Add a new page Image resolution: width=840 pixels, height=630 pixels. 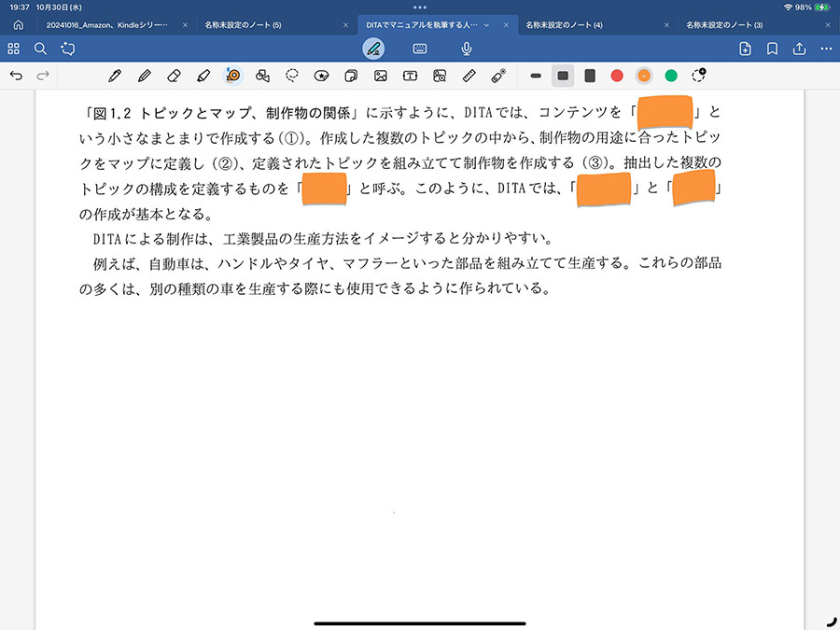[x=745, y=49]
